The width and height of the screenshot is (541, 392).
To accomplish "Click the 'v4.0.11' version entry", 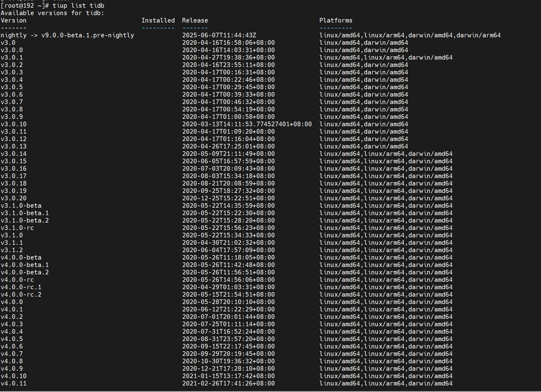I will point(14,383).
